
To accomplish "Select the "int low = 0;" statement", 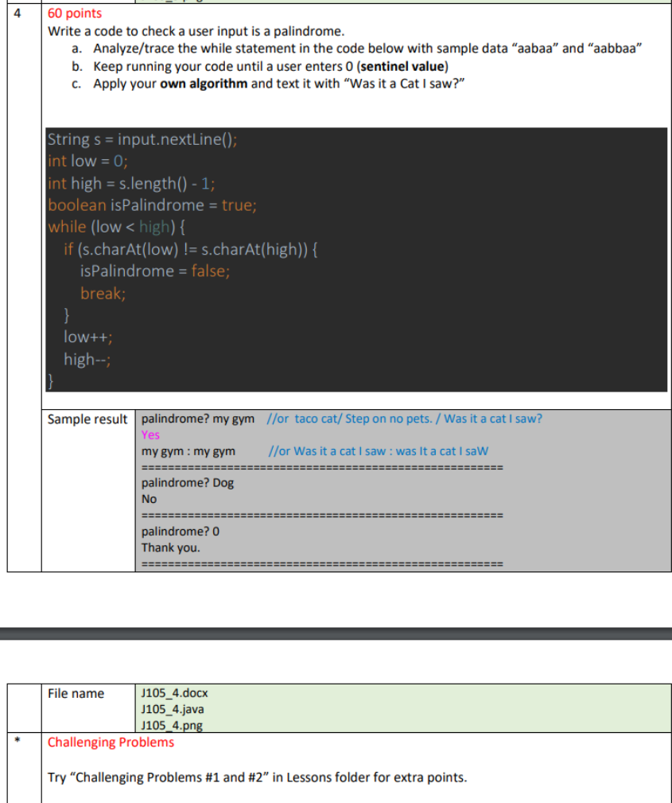I will pyautogui.click(x=88, y=161).
